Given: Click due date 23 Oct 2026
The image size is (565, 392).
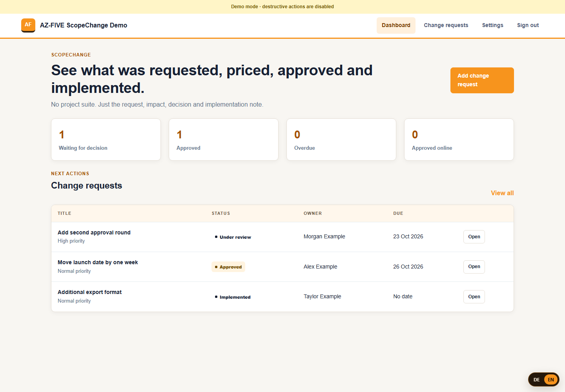Looking at the screenshot, I should point(408,236).
